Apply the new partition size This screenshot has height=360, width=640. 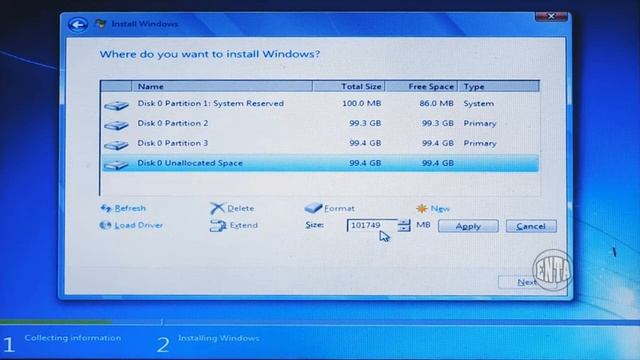click(x=468, y=226)
